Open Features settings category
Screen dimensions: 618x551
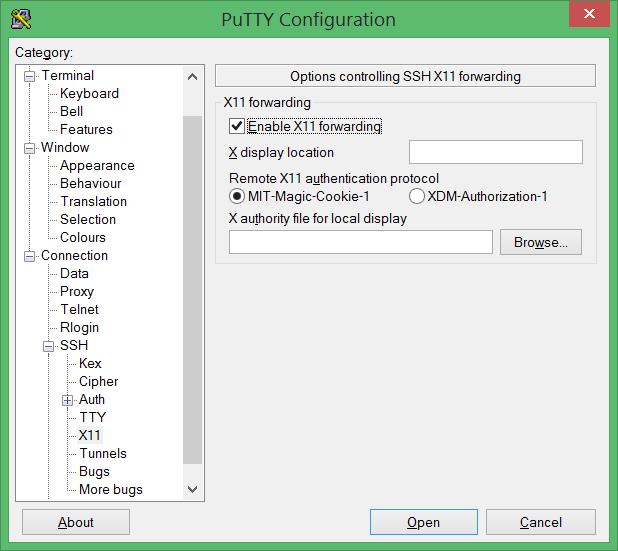86,129
